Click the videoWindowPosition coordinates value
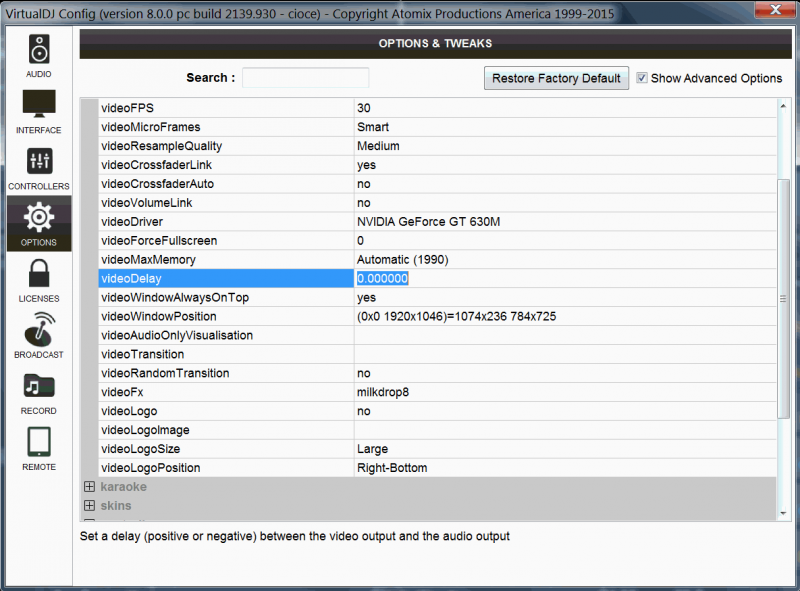This screenshot has width=800, height=591. (x=457, y=316)
